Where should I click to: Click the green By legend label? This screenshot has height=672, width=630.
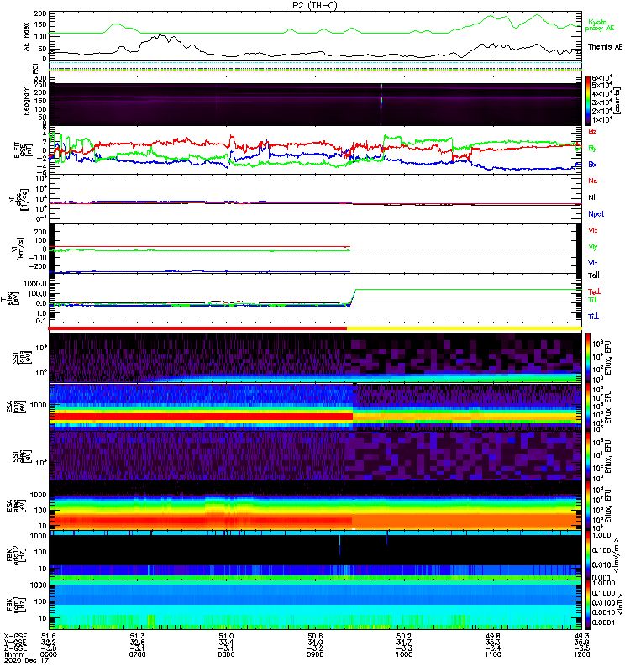coord(593,148)
